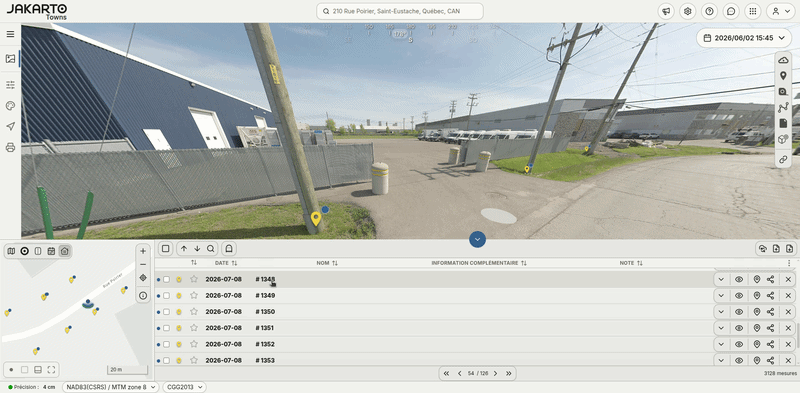Screen dimensions: 800x393
Task: Click the down arrow in measures toolbar
Action: coord(197,249)
